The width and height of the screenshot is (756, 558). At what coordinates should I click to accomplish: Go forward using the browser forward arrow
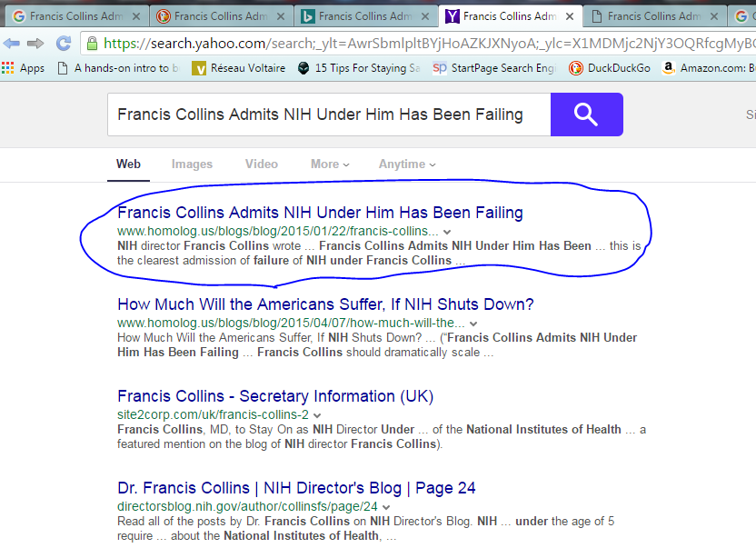pos(36,43)
